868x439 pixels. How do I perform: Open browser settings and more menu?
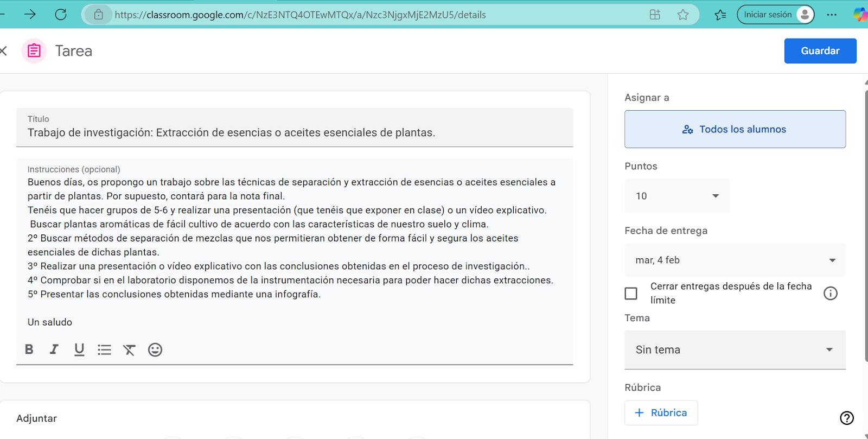coord(832,15)
